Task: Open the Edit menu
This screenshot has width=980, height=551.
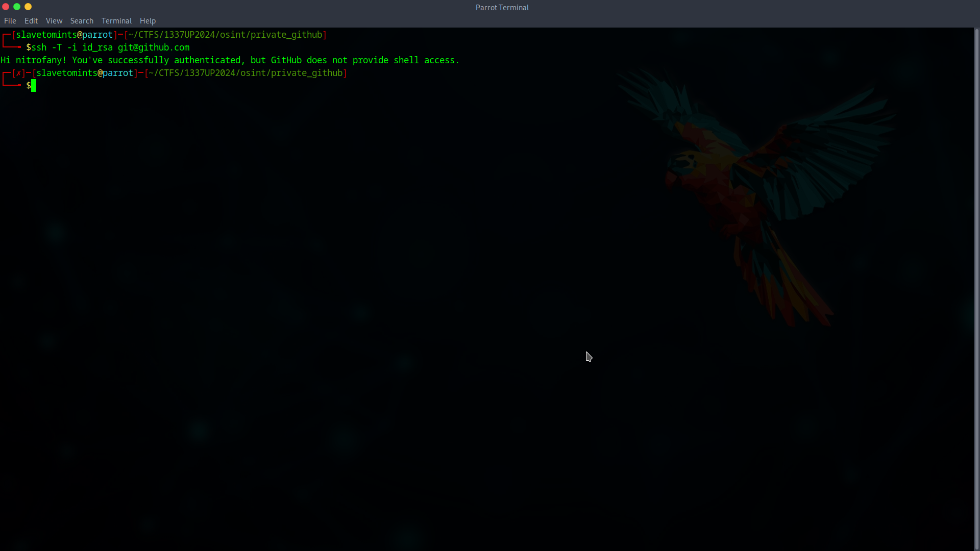Action: pos(31,21)
